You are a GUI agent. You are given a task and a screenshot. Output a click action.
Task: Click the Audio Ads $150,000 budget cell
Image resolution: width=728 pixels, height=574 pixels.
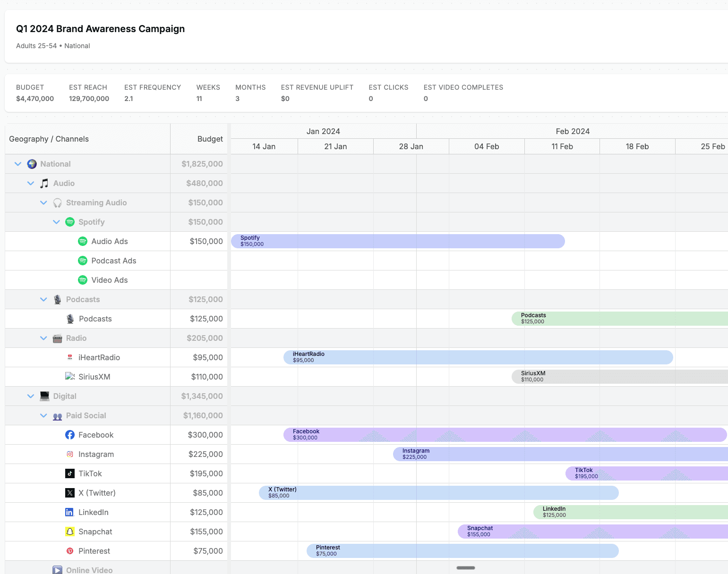pos(199,241)
